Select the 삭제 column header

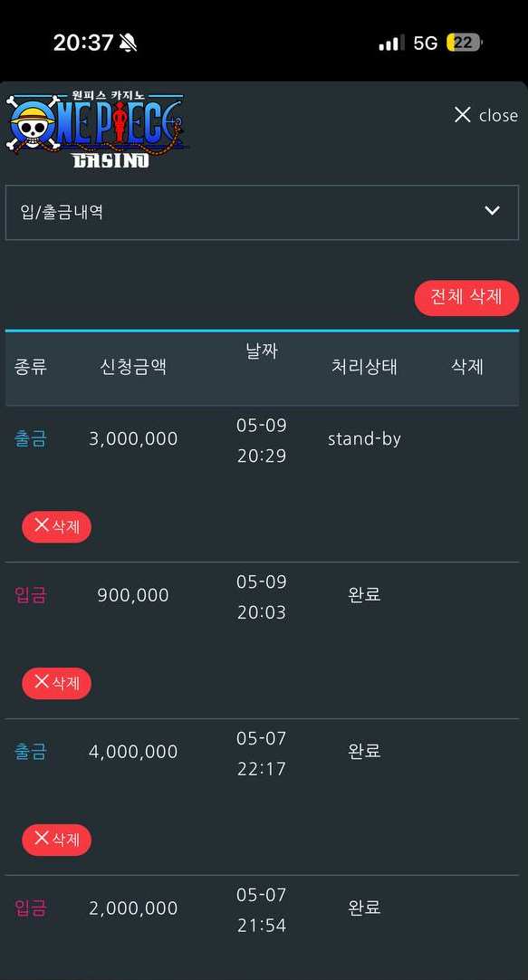466,366
